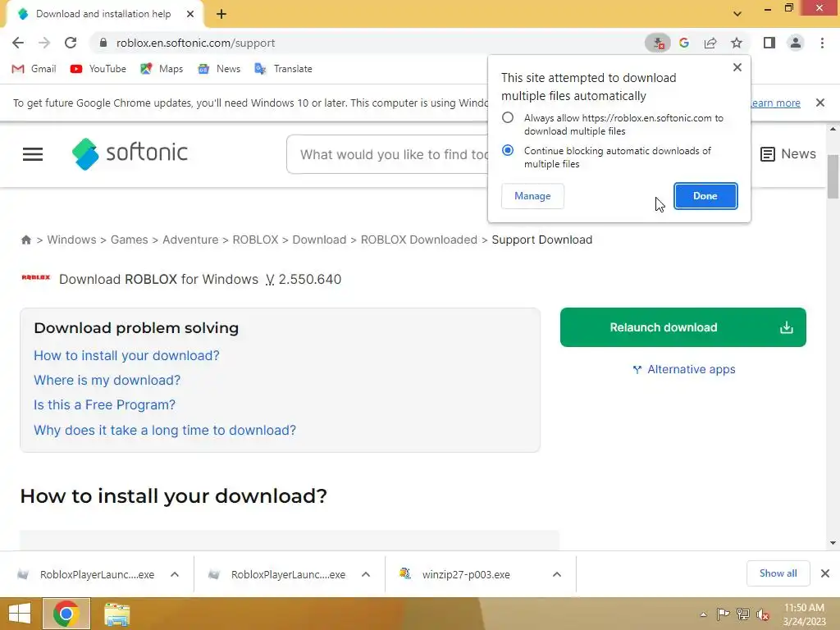The width and height of the screenshot is (840, 630).
Task: Click the Softonic logo
Action: [x=130, y=153]
